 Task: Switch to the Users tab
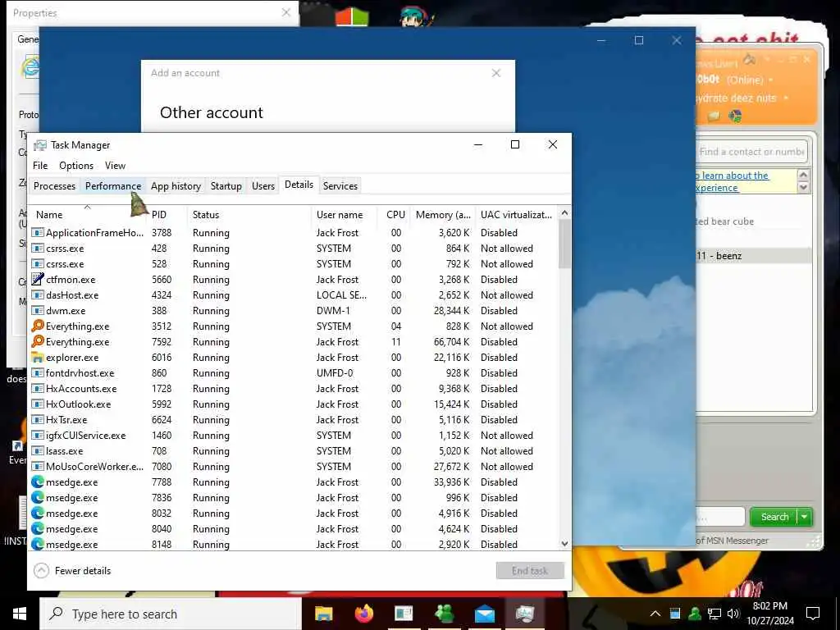[x=263, y=186]
